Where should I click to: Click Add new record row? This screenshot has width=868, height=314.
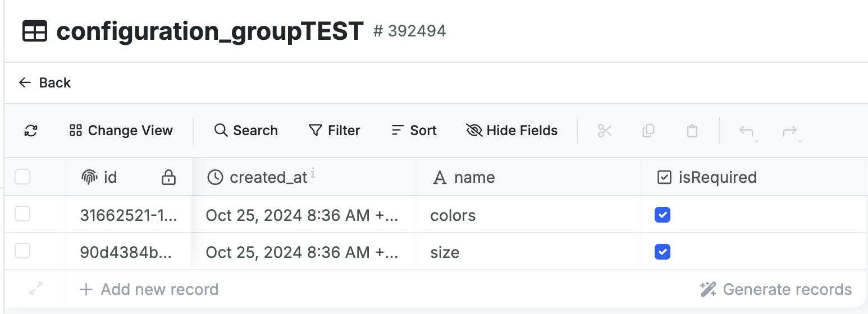pyautogui.click(x=149, y=289)
